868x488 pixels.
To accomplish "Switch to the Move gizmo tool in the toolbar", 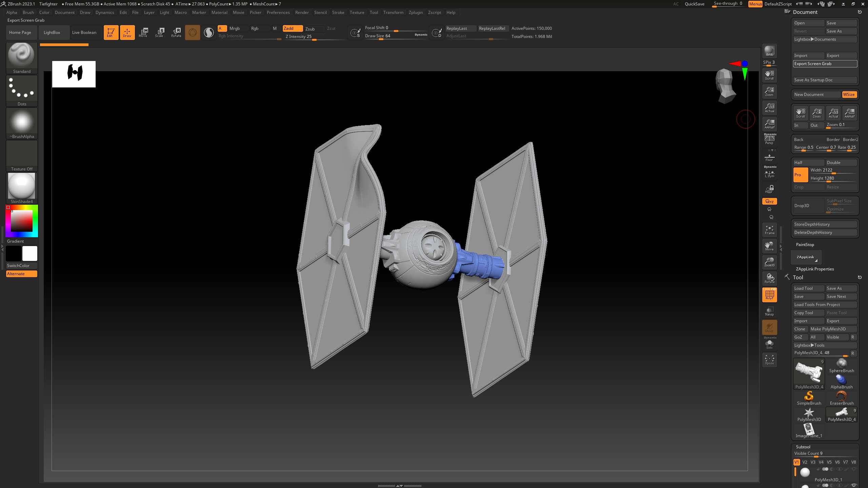I will pos(143,32).
